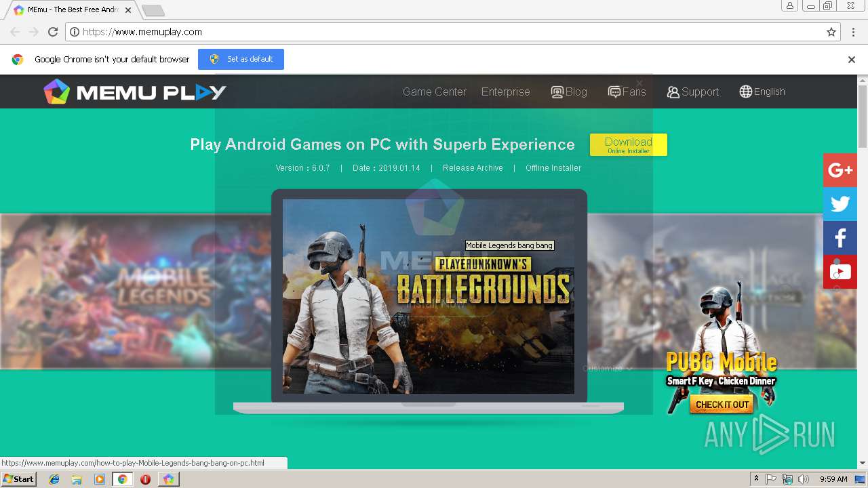Screen dimensions: 868x488
Task: Open network tray icon
Action: point(787,479)
